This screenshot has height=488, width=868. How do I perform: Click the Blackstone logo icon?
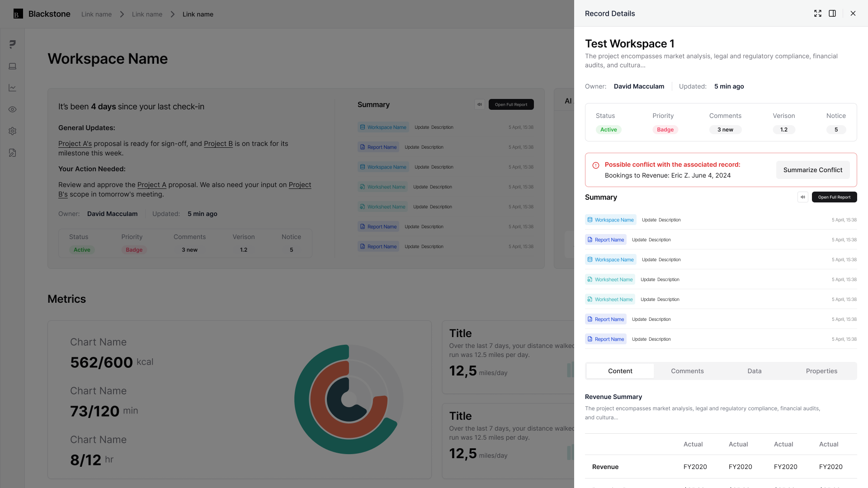[18, 14]
